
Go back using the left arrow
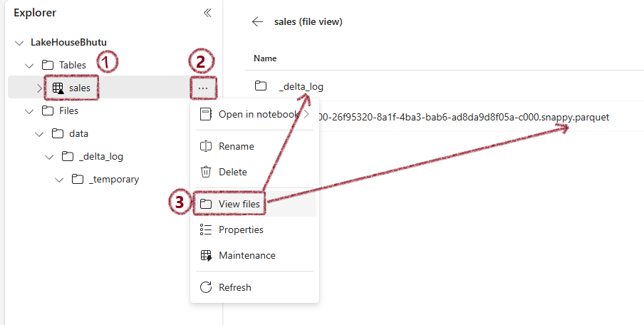pos(257,22)
